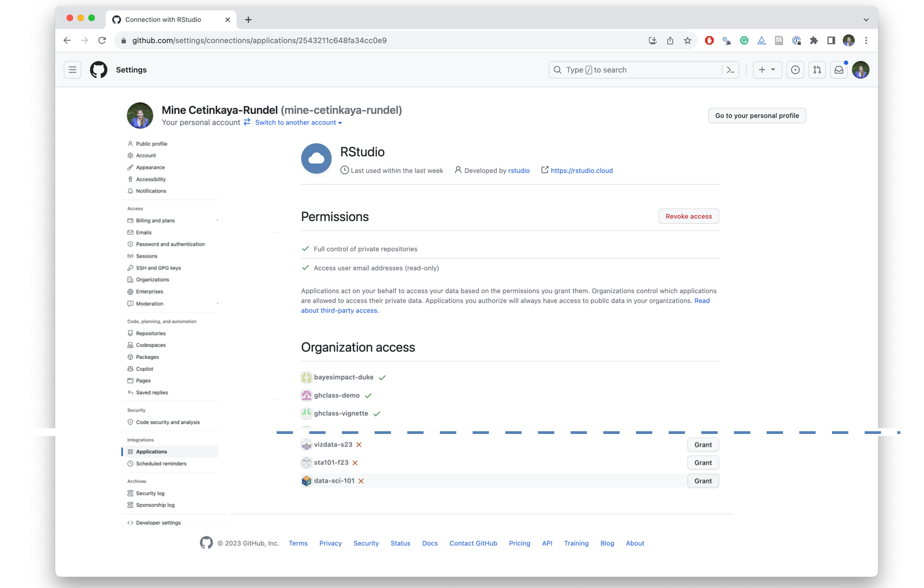Open the Pull requests icon in header

pyautogui.click(x=817, y=70)
